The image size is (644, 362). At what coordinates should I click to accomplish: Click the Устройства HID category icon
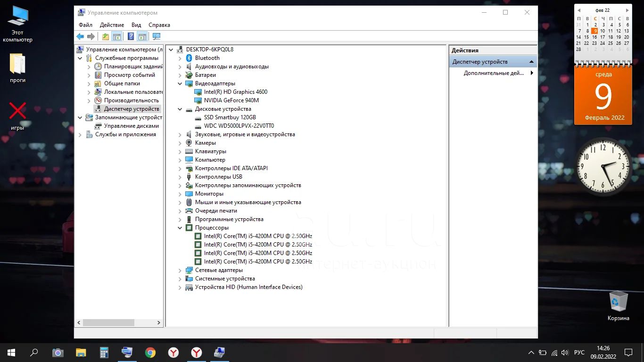click(189, 287)
